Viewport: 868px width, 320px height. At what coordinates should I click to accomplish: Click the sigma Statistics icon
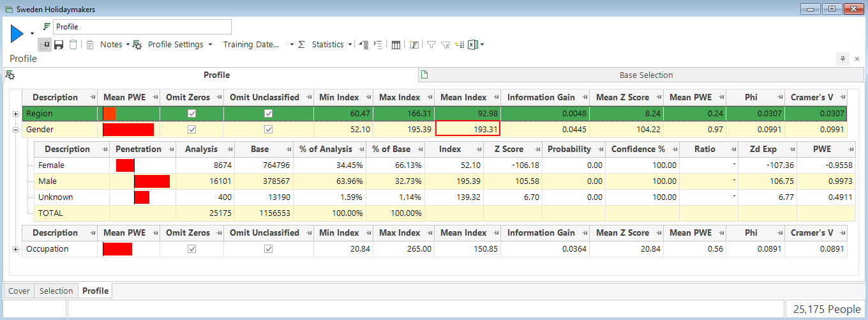[301, 45]
